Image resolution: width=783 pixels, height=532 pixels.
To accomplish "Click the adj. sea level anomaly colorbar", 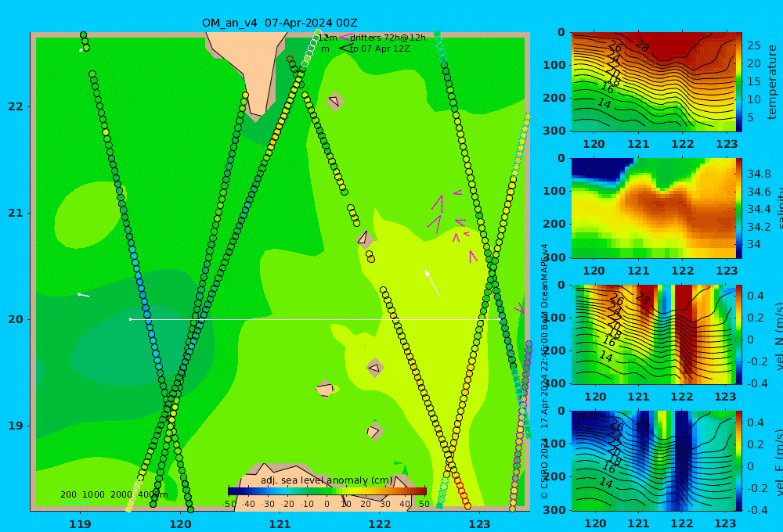I will [x=327, y=491].
